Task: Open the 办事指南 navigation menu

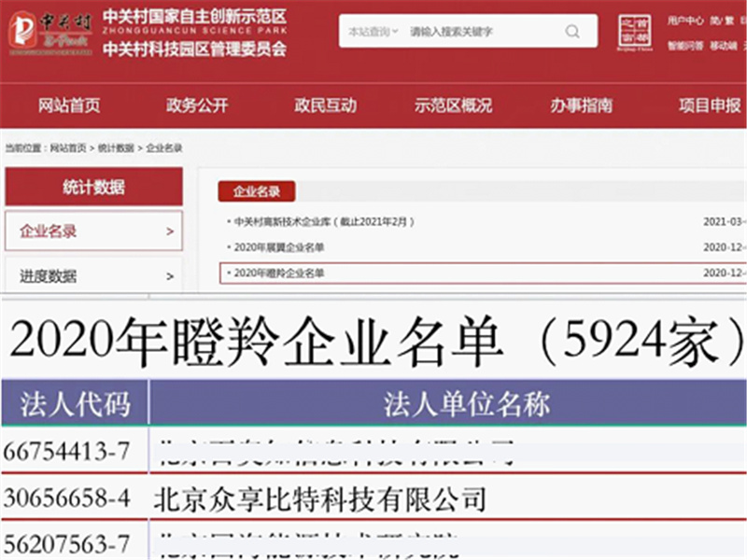Action: [581, 105]
